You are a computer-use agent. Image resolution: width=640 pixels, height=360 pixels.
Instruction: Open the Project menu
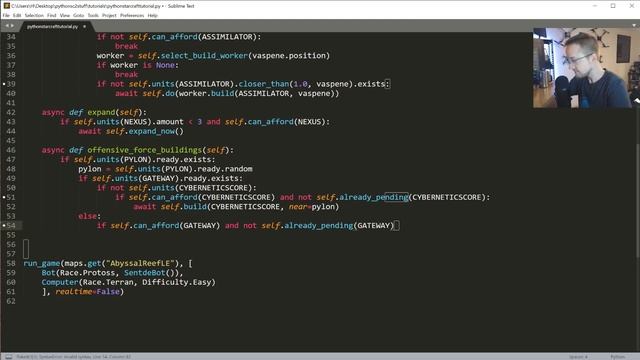pos(109,16)
